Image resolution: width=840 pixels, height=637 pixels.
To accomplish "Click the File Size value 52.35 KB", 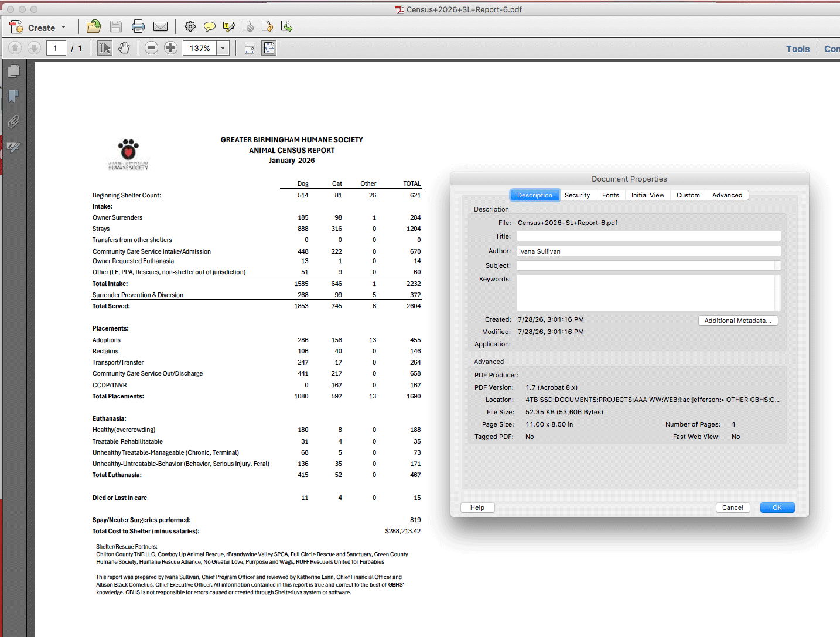I will (x=564, y=412).
